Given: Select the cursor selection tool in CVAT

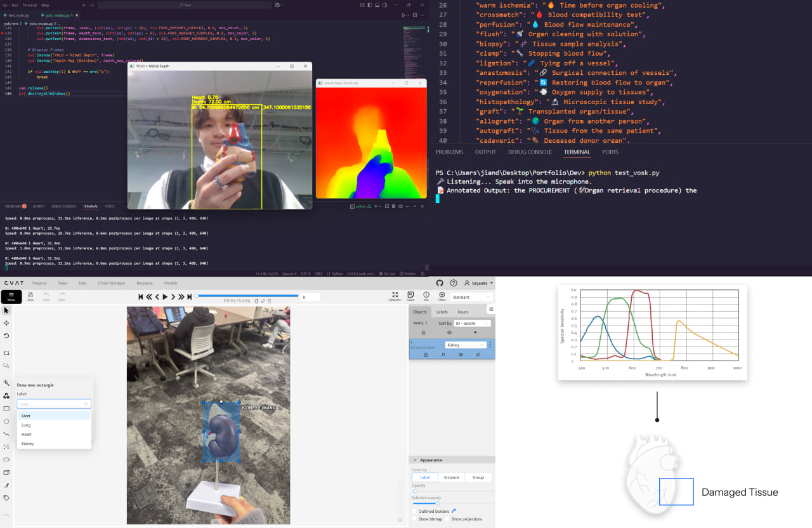Looking at the screenshot, I should pyautogui.click(x=8, y=310).
